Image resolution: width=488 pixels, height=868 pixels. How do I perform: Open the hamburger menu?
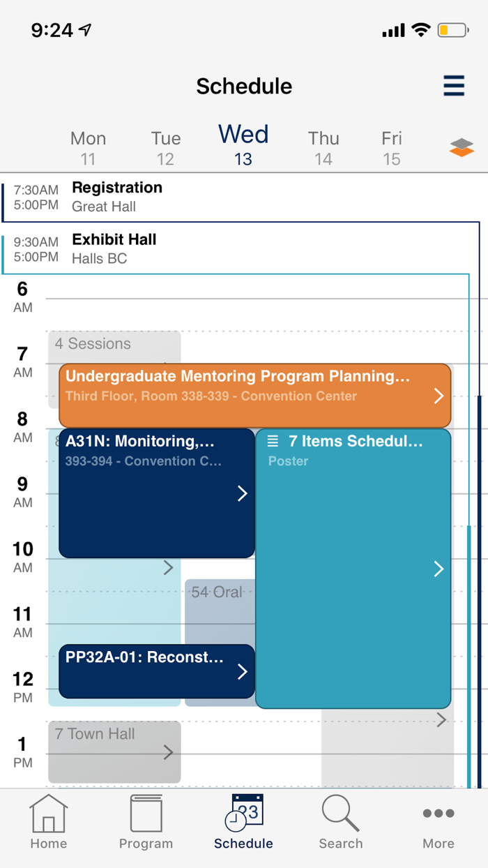point(453,85)
